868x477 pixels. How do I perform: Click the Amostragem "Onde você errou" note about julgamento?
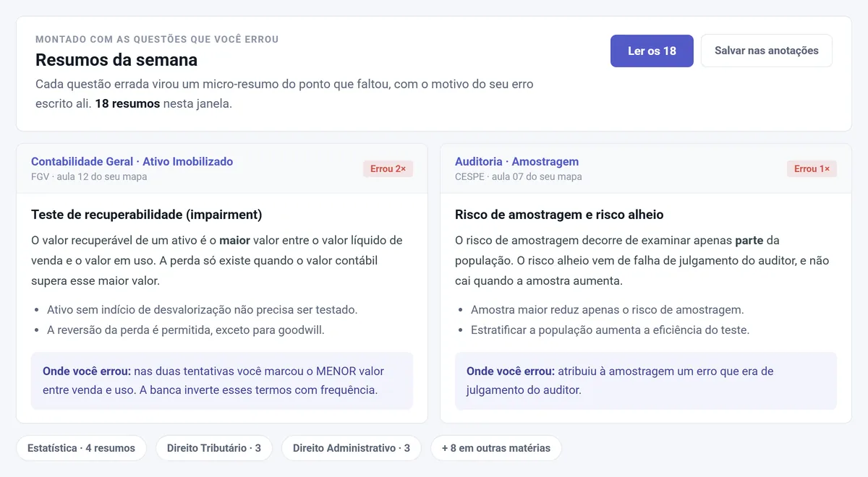(x=646, y=381)
